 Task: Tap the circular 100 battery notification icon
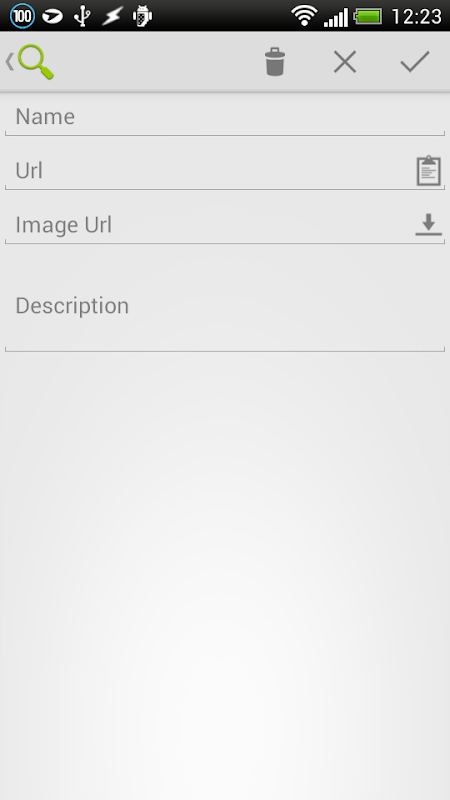click(22, 16)
